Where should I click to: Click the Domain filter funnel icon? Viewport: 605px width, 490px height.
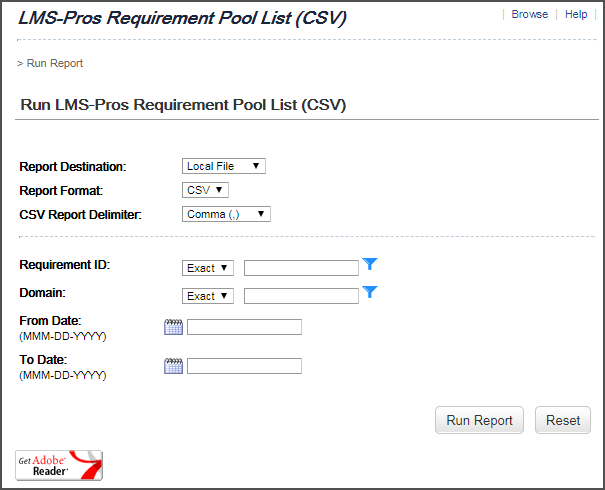tap(370, 293)
